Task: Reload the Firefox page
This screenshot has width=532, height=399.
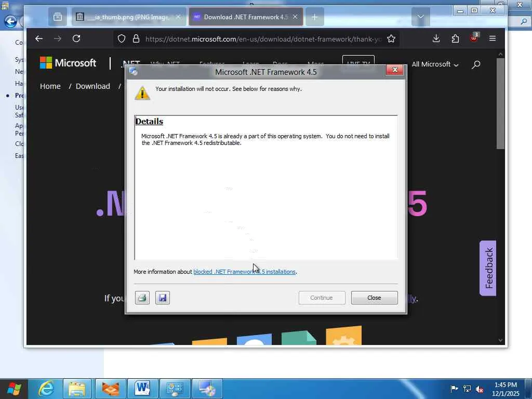Action: [76, 38]
